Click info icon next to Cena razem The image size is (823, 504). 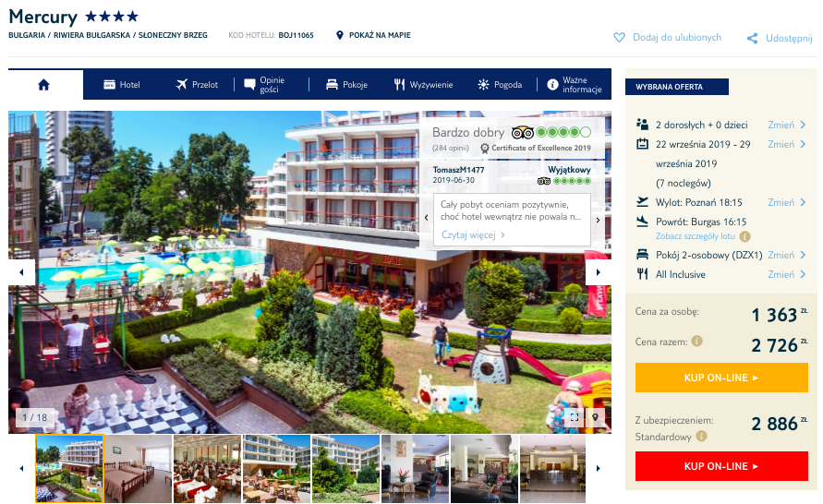tap(697, 342)
